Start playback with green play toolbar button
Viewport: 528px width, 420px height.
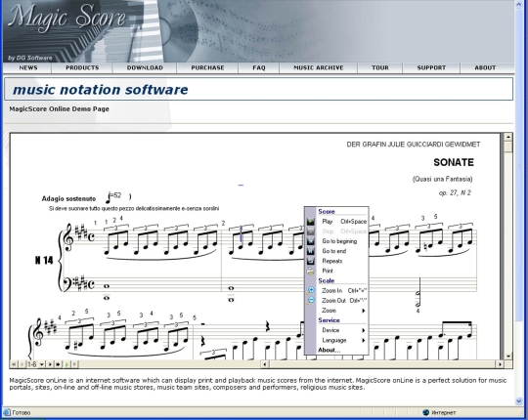point(66,364)
